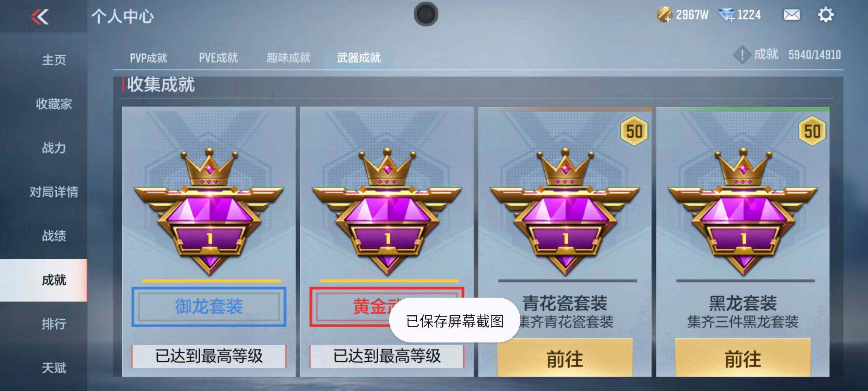Tap the gold coin currency icon

click(664, 15)
